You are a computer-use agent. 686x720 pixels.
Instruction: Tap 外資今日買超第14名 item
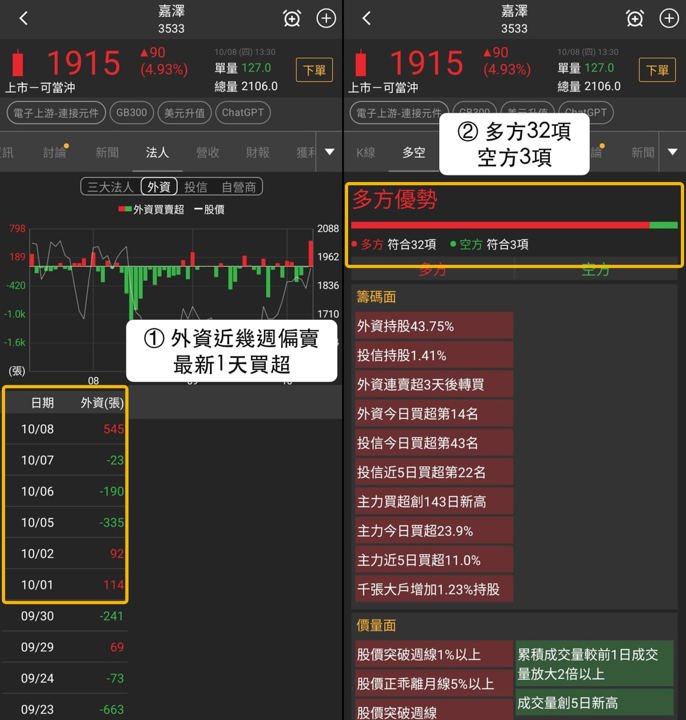click(x=434, y=414)
